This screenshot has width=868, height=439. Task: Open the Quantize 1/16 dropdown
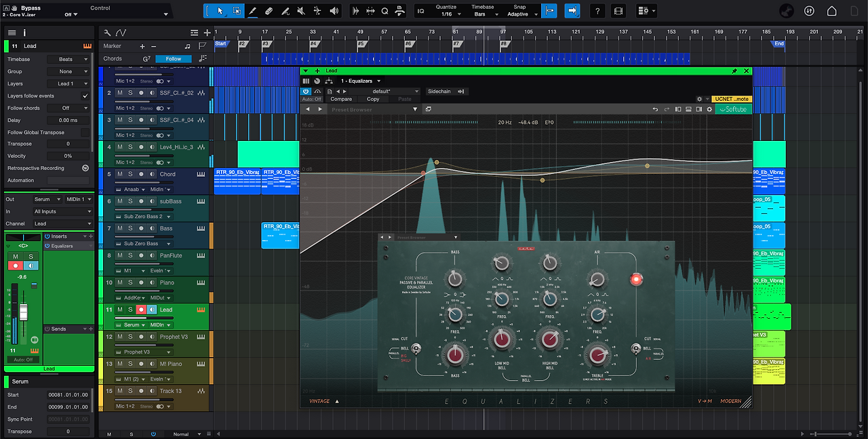pyautogui.click(x=446, y=14)
